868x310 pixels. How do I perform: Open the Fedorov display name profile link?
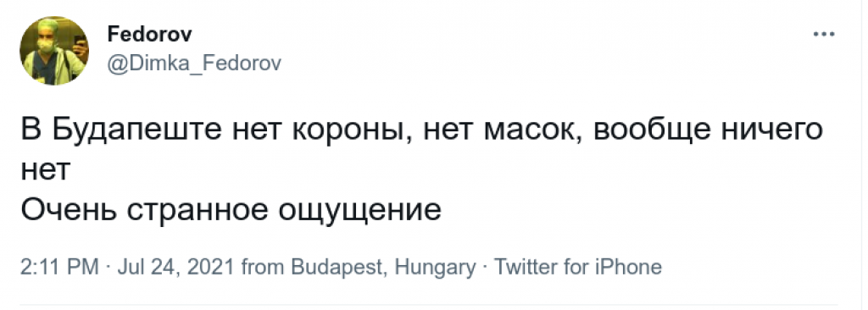tap(149, 35)
